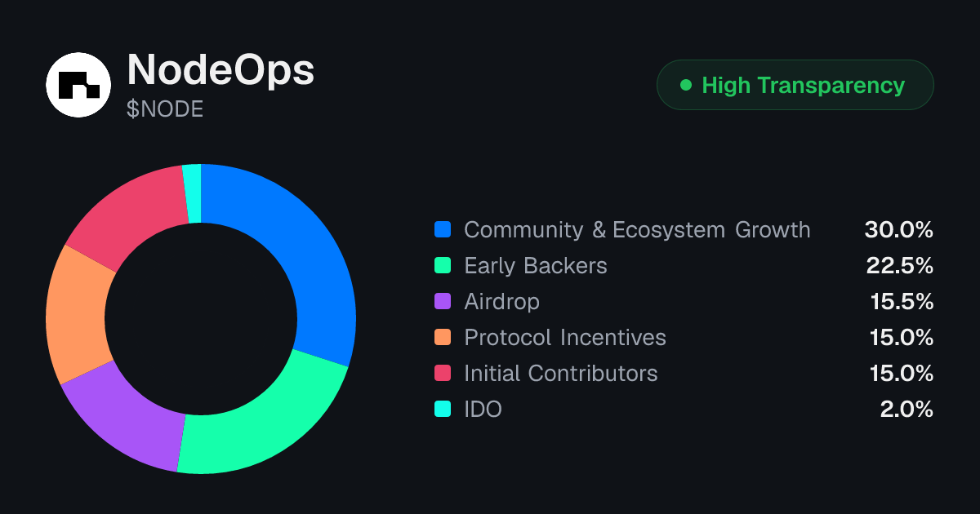Click the pink Initial Contributors legend swatch
The image size is (980, 514).
(443, 374)
